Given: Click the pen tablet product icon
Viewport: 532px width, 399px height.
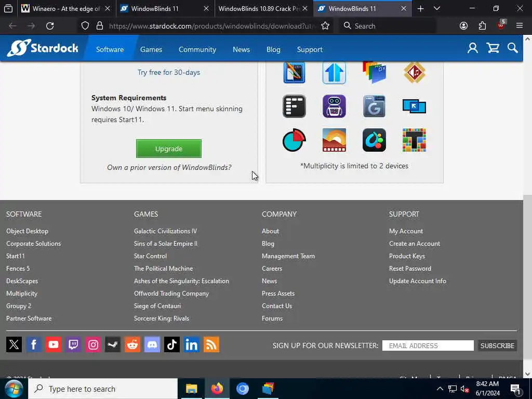Looking at the screenshot, I should coord(294,73).
